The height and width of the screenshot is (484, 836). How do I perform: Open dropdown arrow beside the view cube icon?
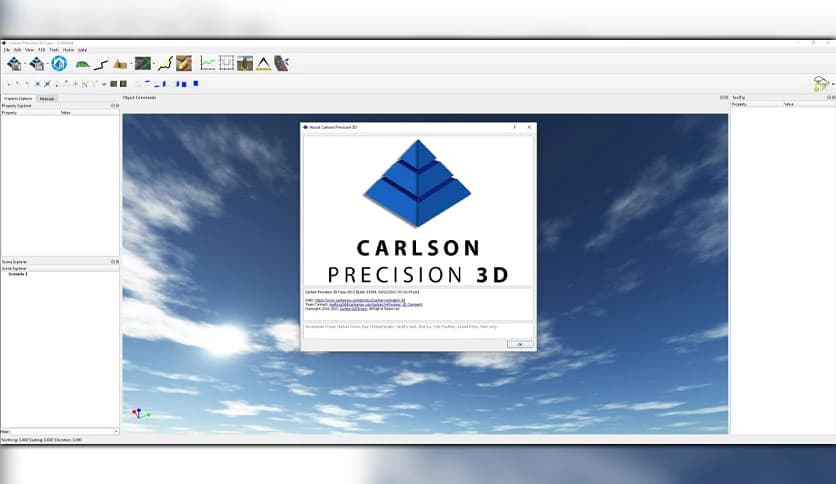pyautogui.click(x=833, y=84)
